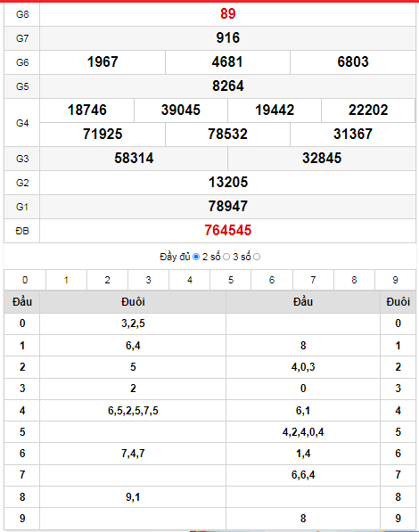419x532 pixels.
Task: Click the G4 result 18746
Action: (x=87, y=110)
